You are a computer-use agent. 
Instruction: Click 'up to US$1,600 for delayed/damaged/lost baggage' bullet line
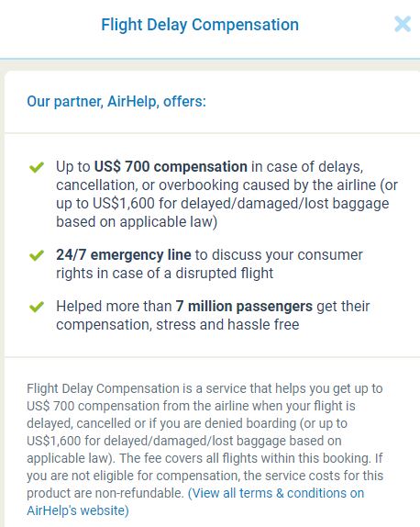tap(222, 204)
